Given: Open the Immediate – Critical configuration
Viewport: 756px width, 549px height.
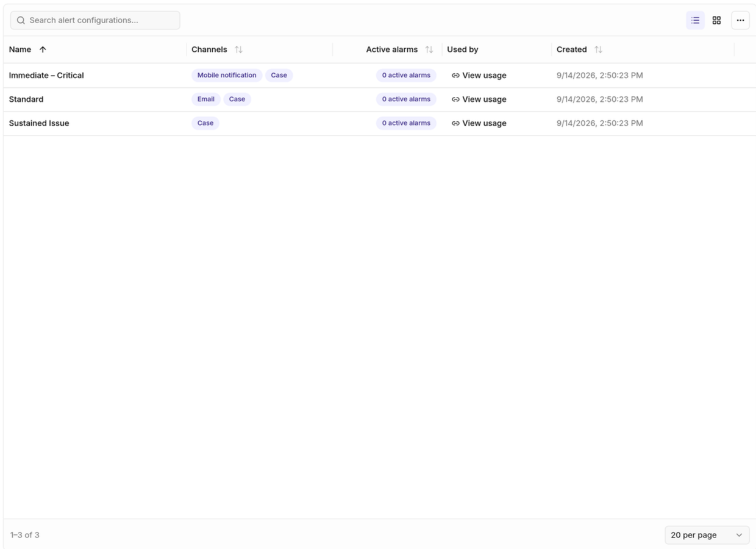Looking at the screenshot, I should (x=46, y=76).
